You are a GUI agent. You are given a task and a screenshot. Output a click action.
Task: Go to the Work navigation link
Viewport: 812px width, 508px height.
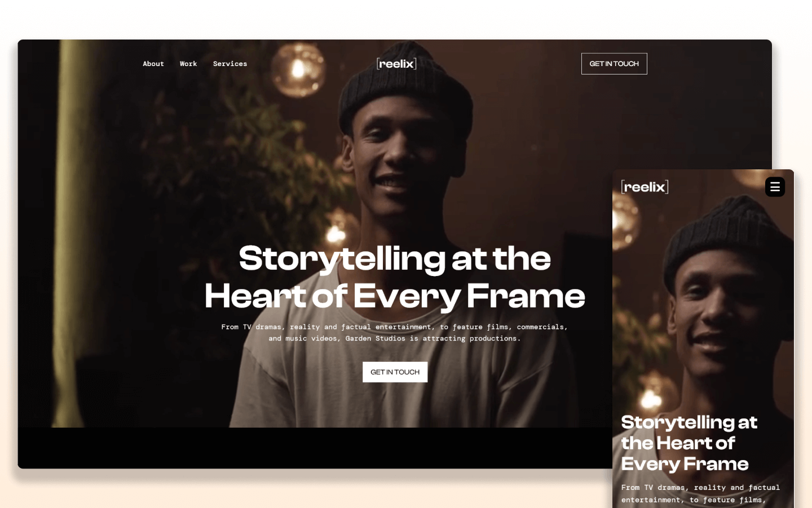pyautogui.click(x=188, y=64)
